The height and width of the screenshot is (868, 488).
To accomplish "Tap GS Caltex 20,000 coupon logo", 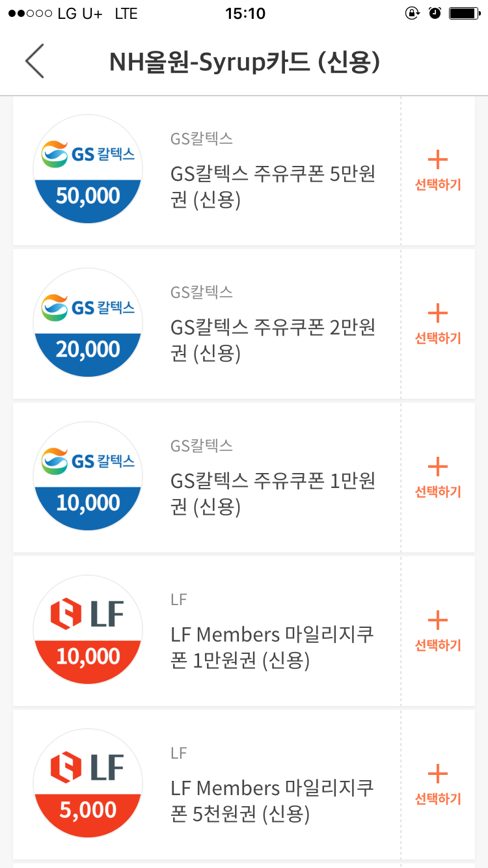I will (x=88, y=323).
